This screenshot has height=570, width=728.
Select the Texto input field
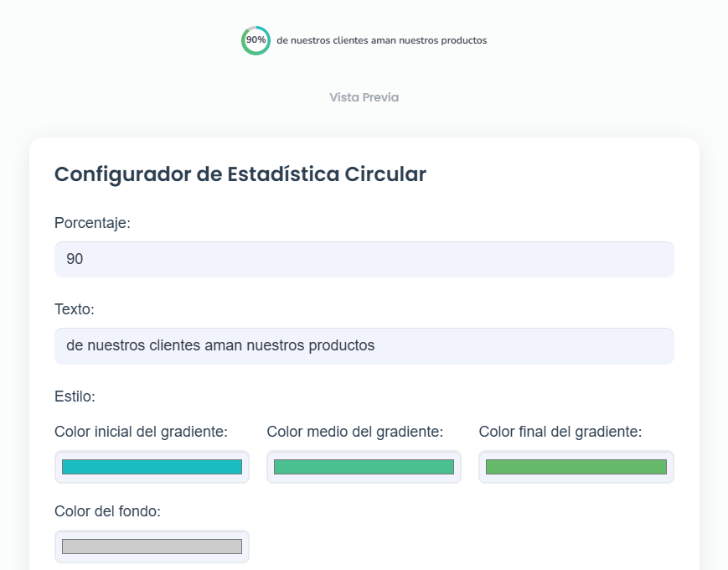point(364,345)
